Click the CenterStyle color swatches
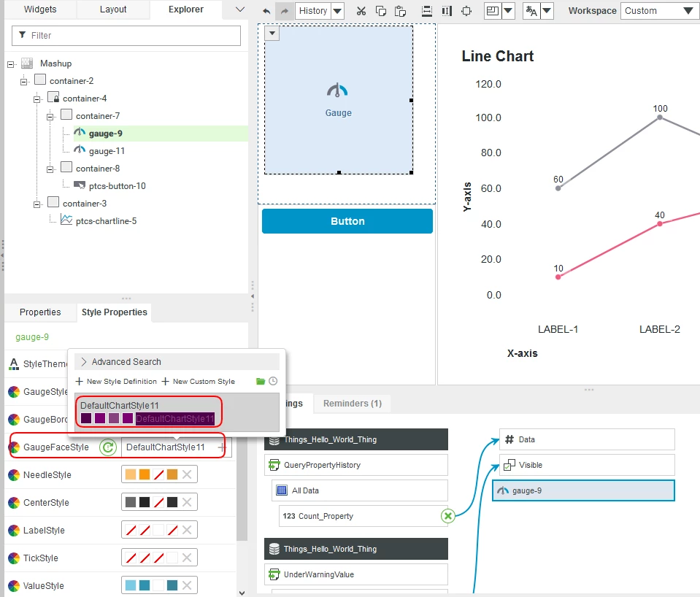 click(151, 502)
